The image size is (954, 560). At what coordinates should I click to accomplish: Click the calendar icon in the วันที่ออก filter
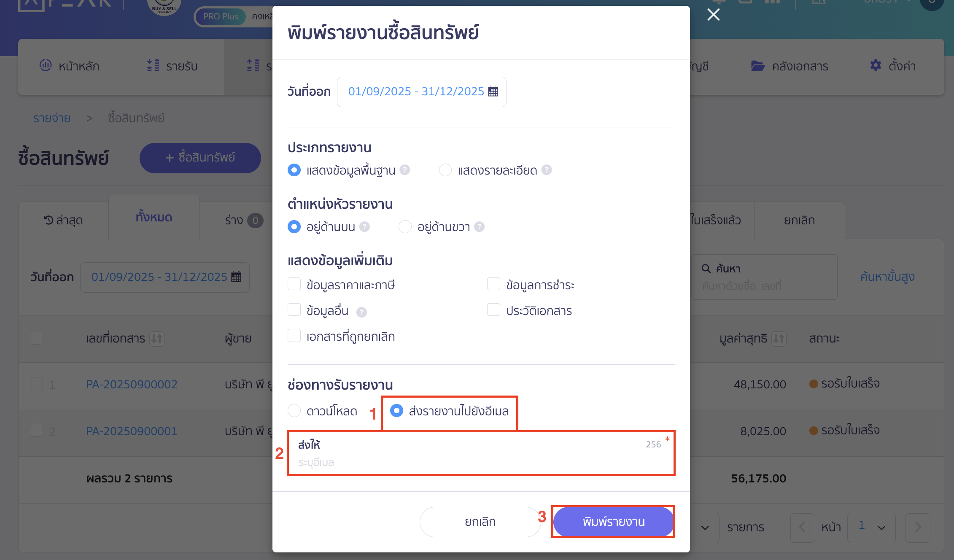click(x=236, y=277)
